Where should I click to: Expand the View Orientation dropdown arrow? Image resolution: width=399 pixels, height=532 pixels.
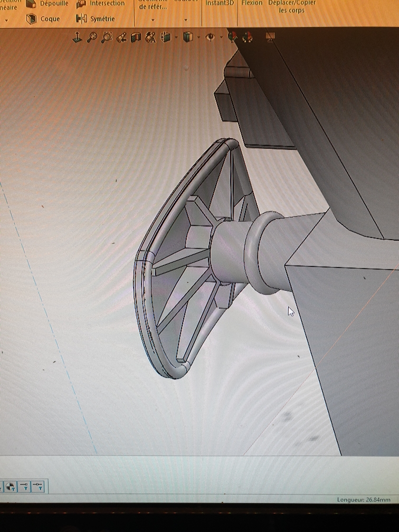click(x=176, y=37)
